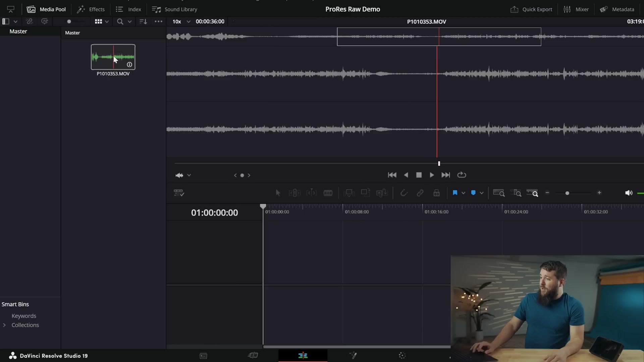Click the media pool search icon

(x=120, y=21)
